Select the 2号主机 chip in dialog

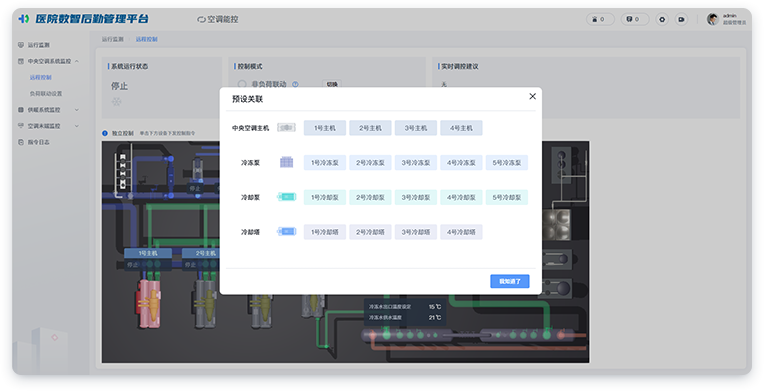[x=370, y=128]
